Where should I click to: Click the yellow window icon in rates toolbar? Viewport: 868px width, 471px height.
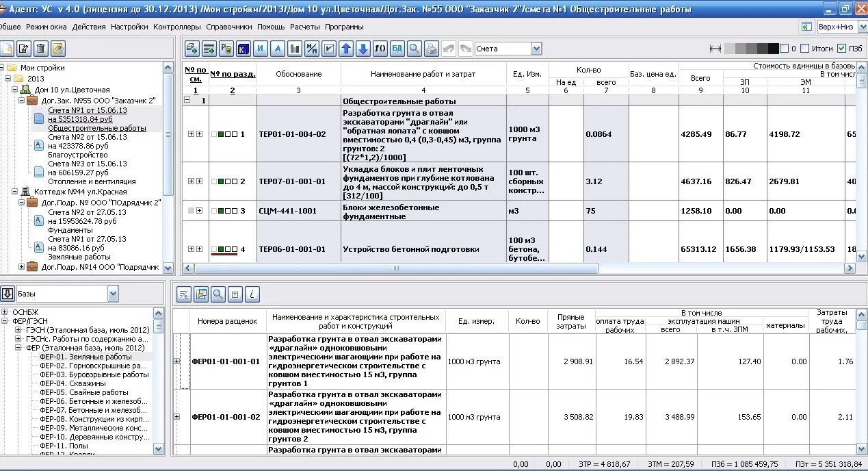pos(201,294)
